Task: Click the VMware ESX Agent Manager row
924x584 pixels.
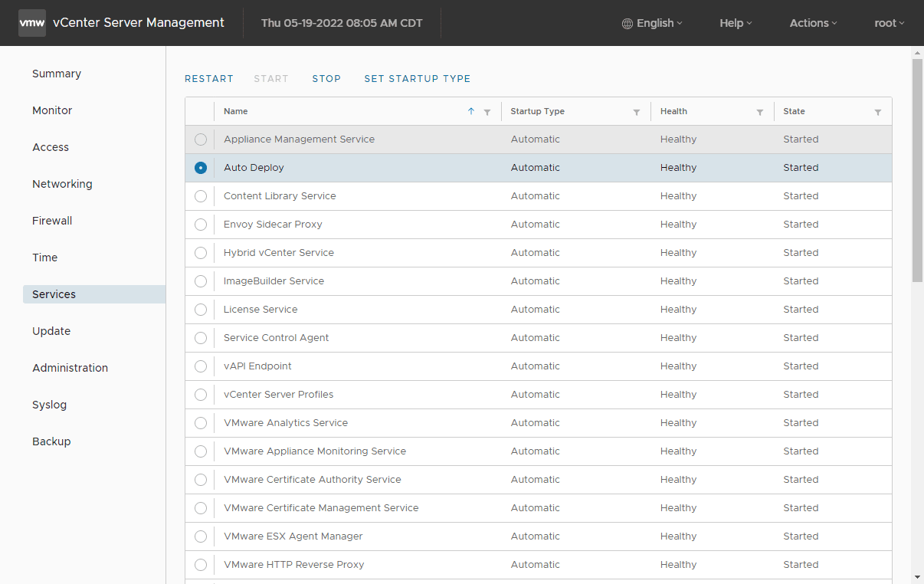Action: tap(293, 536)
